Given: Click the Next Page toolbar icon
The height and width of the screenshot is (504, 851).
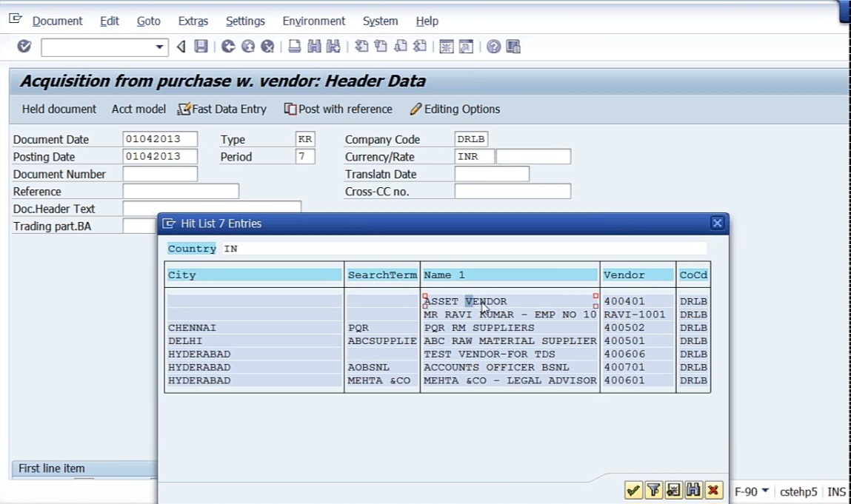Looking at the screenshot, I should [401, 47].
